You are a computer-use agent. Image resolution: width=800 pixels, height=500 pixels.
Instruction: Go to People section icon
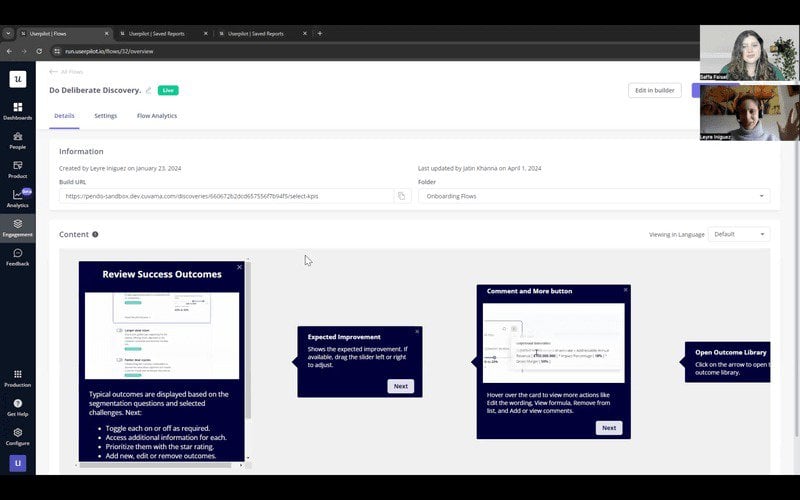tap(17, 138)
